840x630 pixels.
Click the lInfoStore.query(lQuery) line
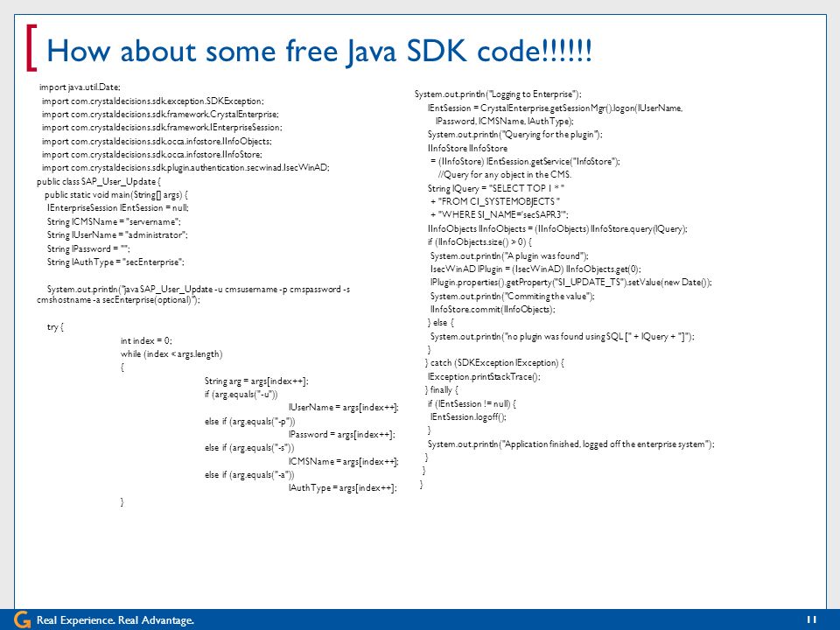(557, 228)
